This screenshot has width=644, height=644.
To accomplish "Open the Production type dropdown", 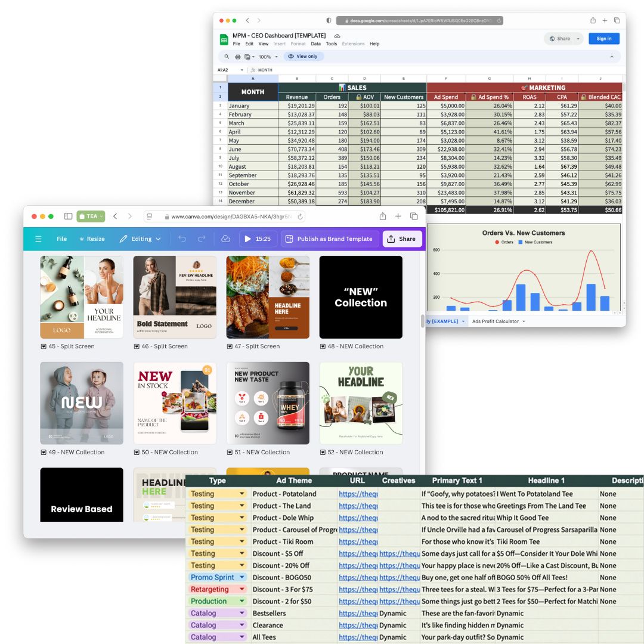I will (x=242, y=601).
